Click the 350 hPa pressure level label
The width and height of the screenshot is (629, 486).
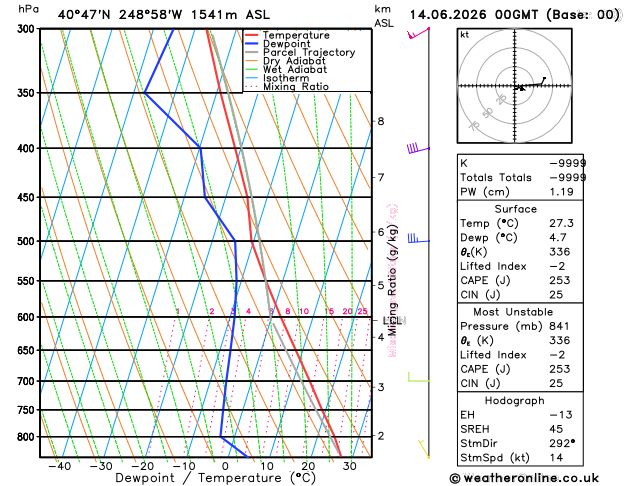point(28,93)
